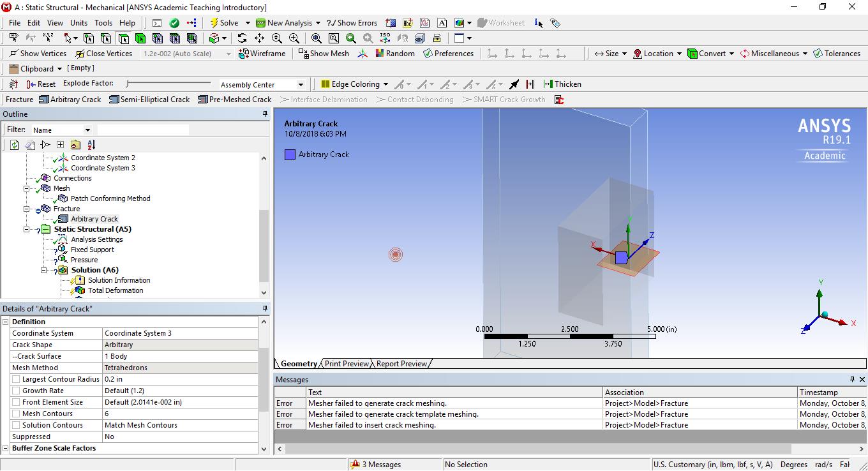This screenshot has width=868, height=471.
Task: Click the Solve lightning bolt icon
Action: pos(214,23)
